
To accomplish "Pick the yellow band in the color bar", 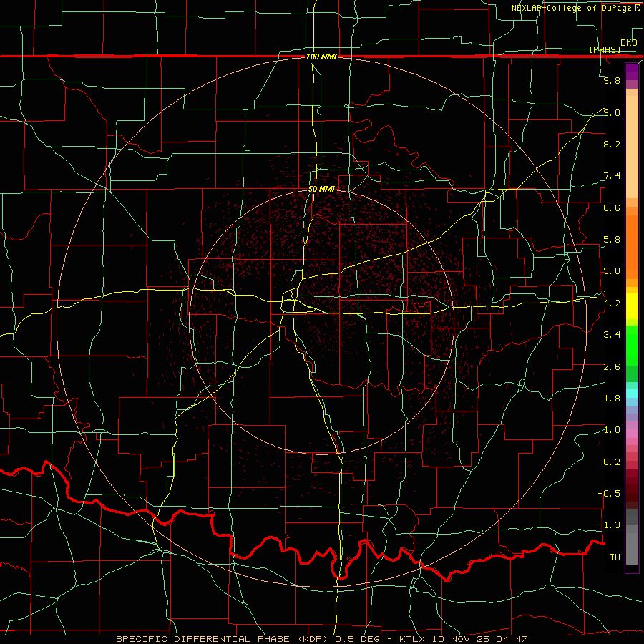I will (632, 306).
